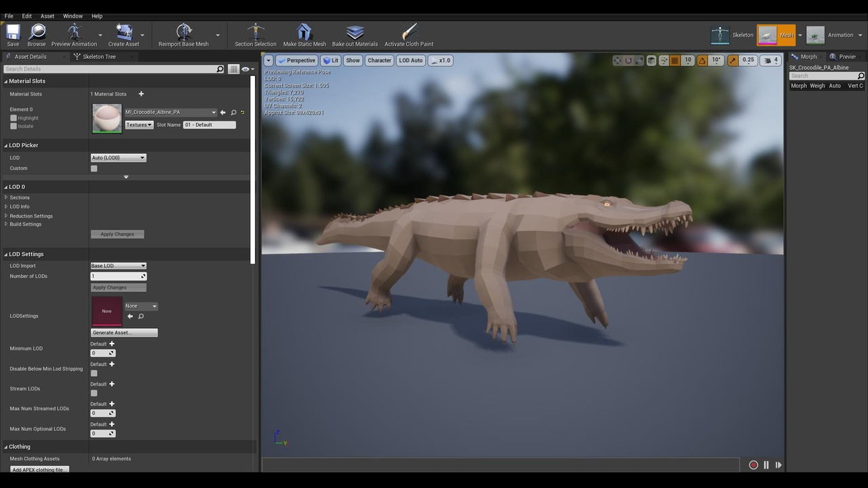Switch to Skeleton editor mode
Viewport: 868px width, 488px height.
[x=732, y=35]
